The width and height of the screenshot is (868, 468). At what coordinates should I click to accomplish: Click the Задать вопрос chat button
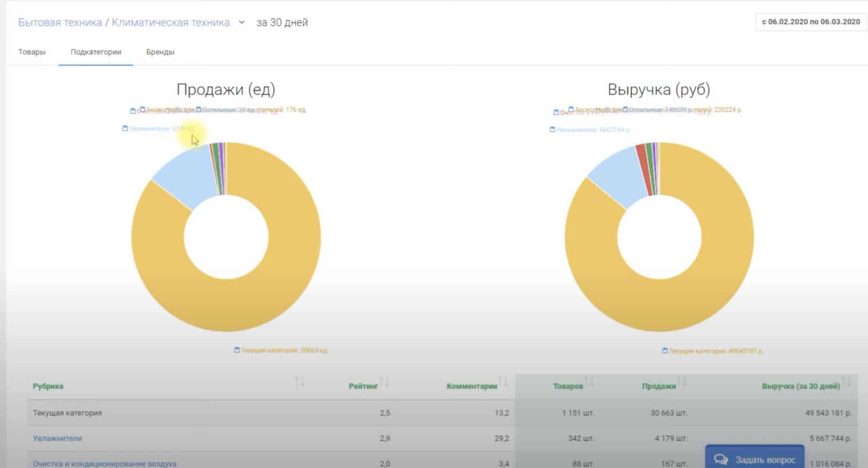coord(755,457)
